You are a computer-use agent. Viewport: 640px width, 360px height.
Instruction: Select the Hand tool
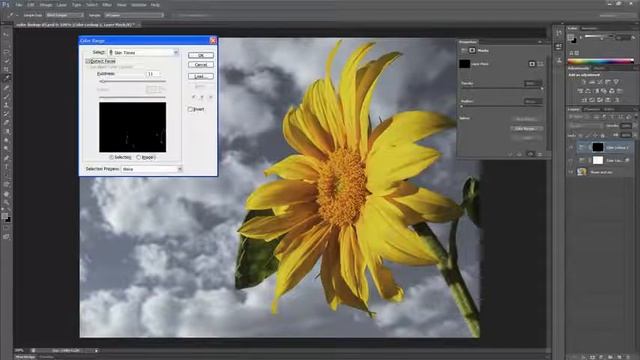pyautogui.click(x=6, y=193)
